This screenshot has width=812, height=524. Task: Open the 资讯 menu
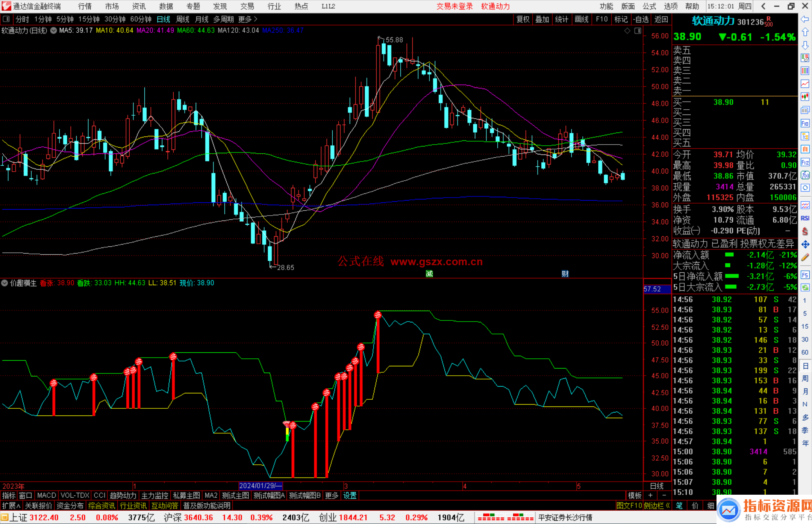[139, 6]
